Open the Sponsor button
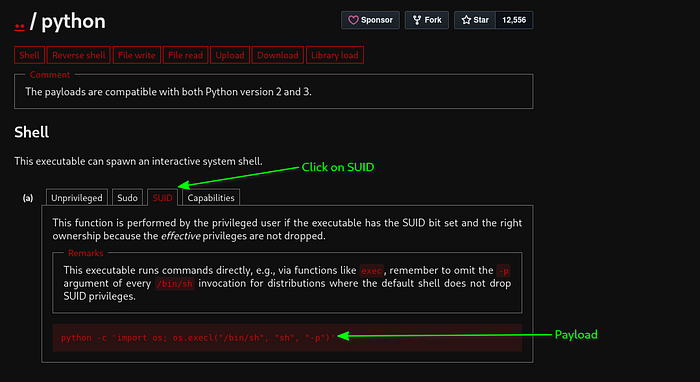Screen dimensions: 700x382 (370, 20)
